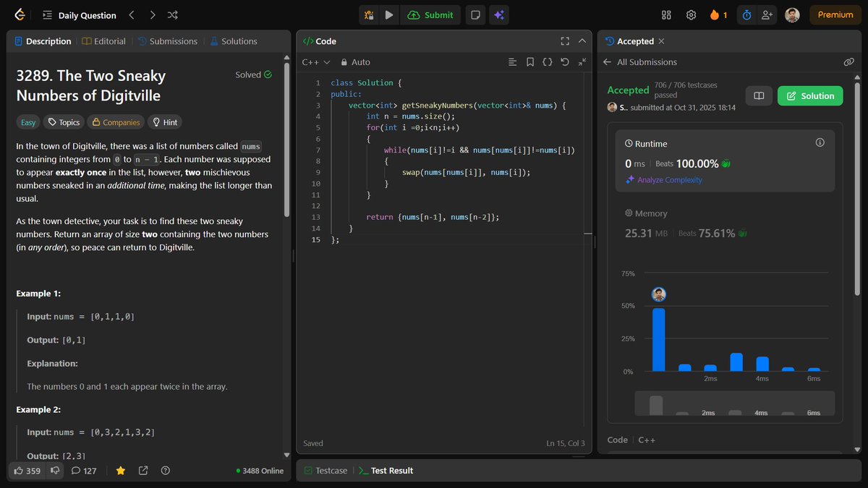
Task: Show the Topics tag
Action: pos(64,122)
